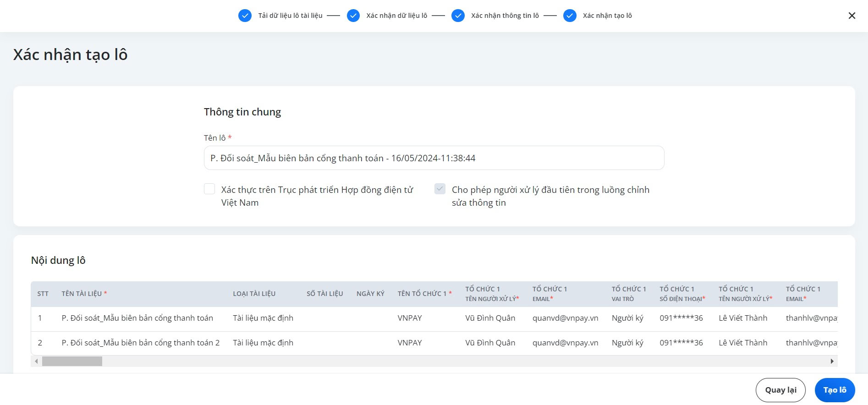Click the table's horizontal scrollbar right arrow
Viewport: 868px width, 405px height.
[x=832, y=361]
